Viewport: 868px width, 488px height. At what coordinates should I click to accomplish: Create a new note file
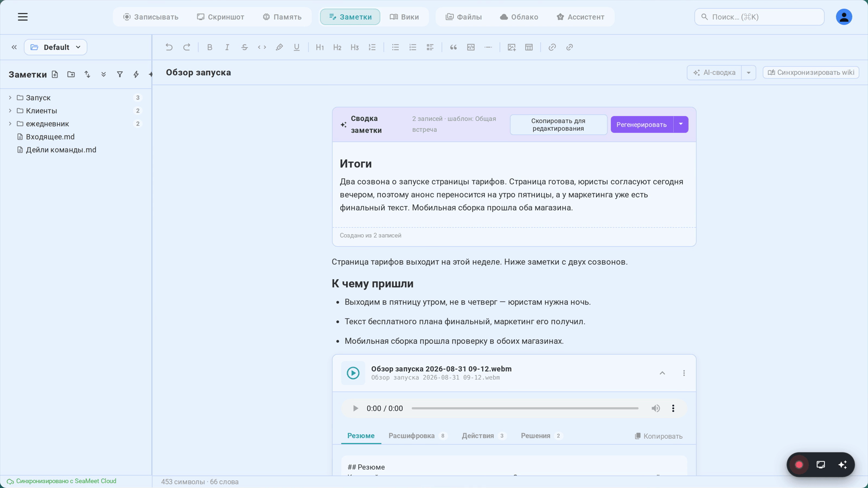tap(55, 74)
